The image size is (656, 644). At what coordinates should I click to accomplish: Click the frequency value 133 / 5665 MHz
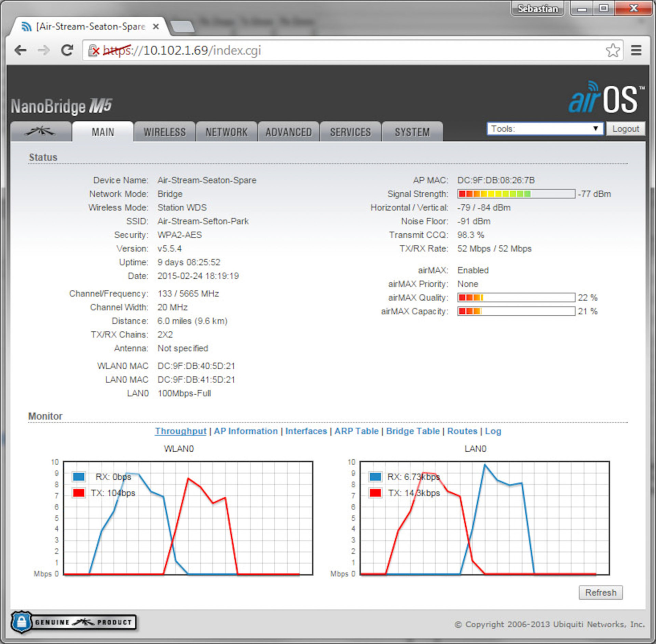click(188, 293)
